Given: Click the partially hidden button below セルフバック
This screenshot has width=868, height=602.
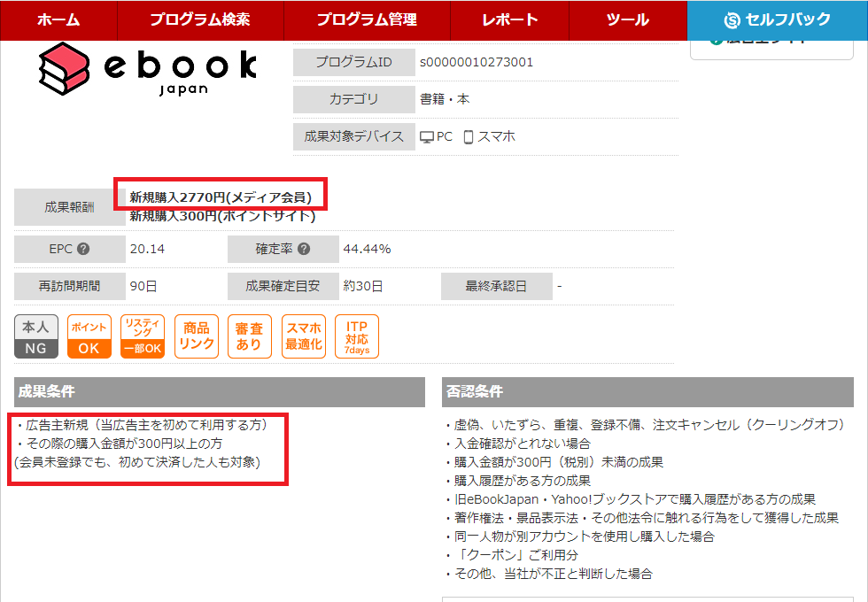Looking at the screenshot, I should point(772,48).
